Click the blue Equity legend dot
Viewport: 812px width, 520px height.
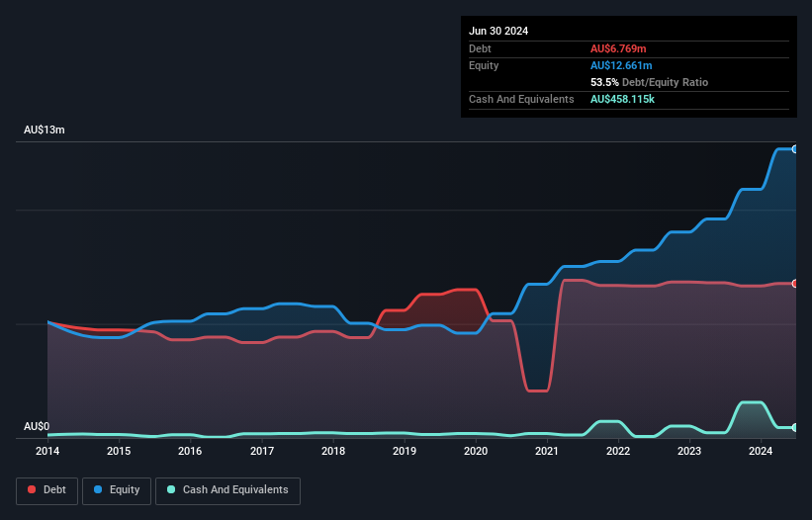(99, 490)
